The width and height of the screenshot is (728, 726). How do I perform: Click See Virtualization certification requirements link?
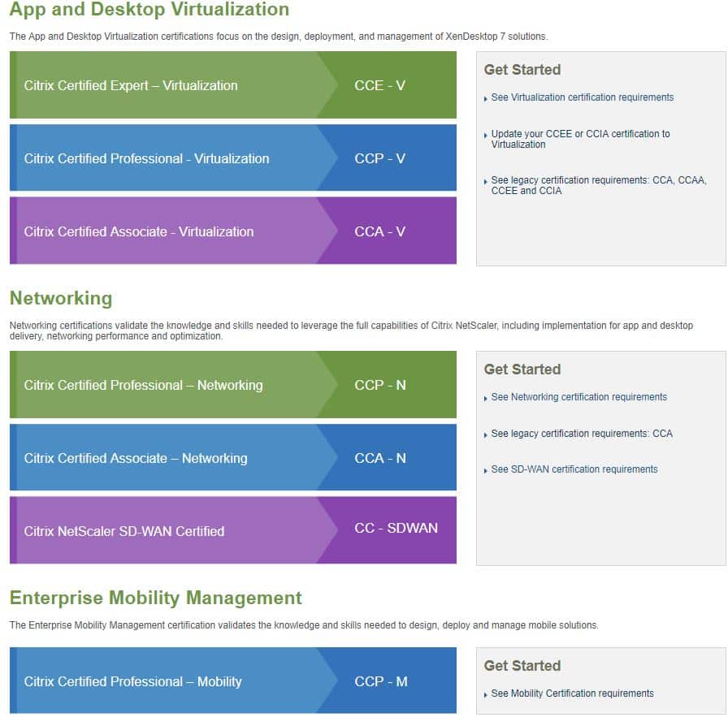coord(583,97)
